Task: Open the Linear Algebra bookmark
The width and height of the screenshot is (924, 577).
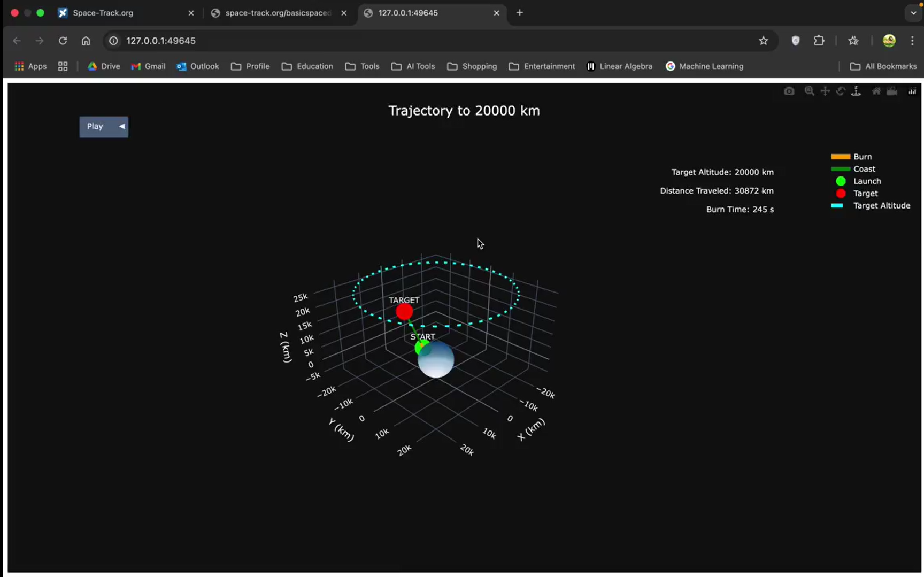Action: coord(620,66)
